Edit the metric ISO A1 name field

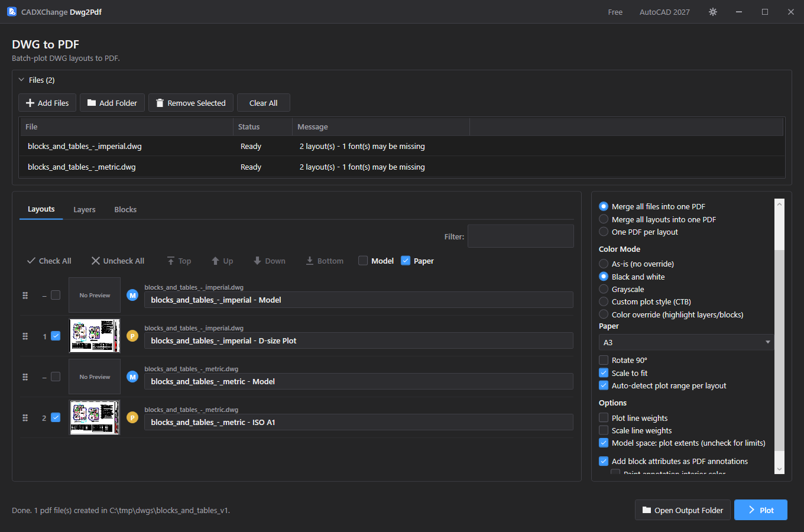(x=359, y=422)
